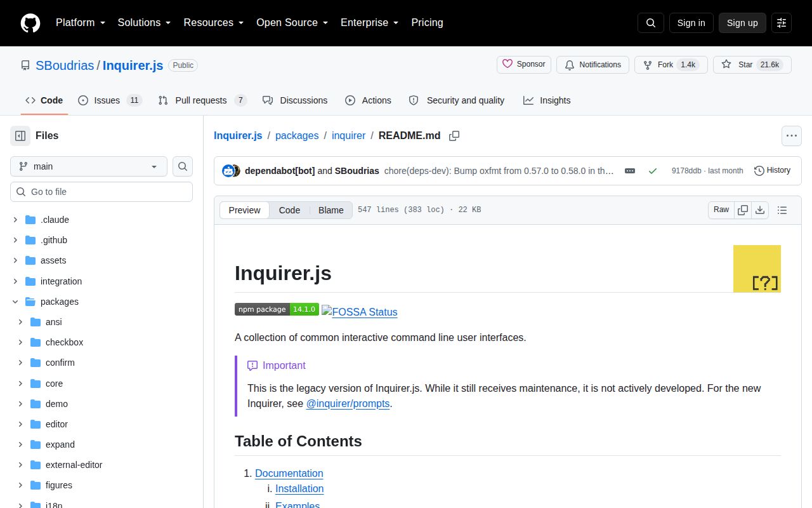The image size is (812, 508).
Task: Click the Sign up button
Action: (x=742, y=23)
